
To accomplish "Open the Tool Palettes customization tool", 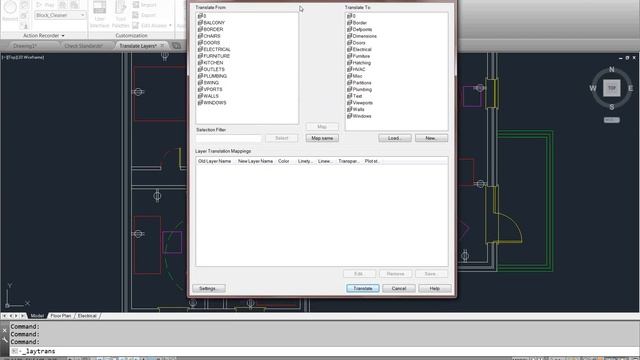I will coord(121,15).
